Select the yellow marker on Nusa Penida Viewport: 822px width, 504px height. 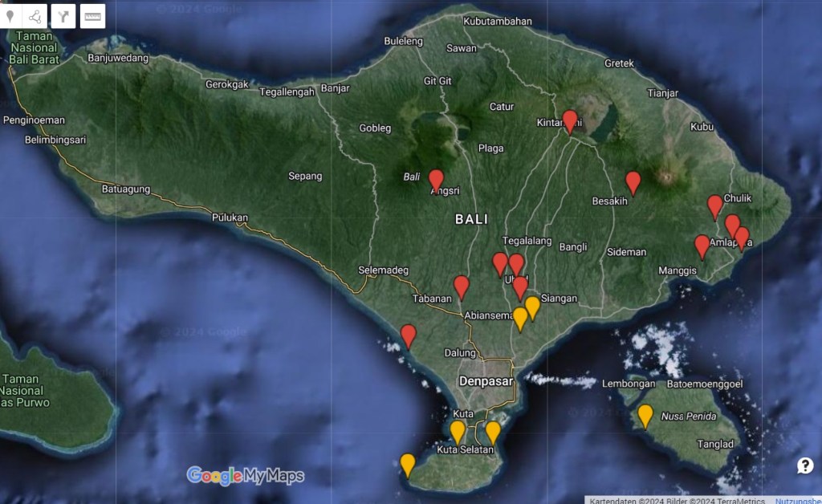coord(645,415)
